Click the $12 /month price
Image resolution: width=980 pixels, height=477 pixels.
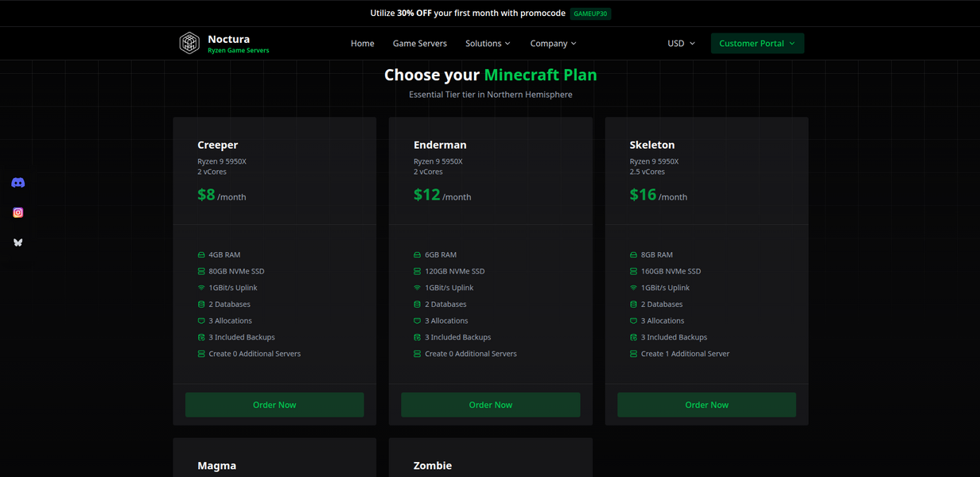(442, 195)
